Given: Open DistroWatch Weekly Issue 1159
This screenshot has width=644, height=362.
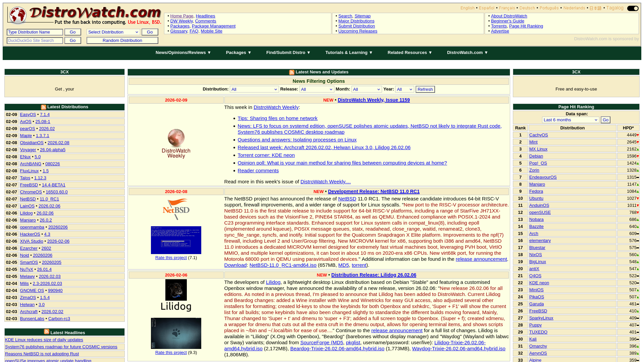Looking at the screenshot, I should [373, 100].
